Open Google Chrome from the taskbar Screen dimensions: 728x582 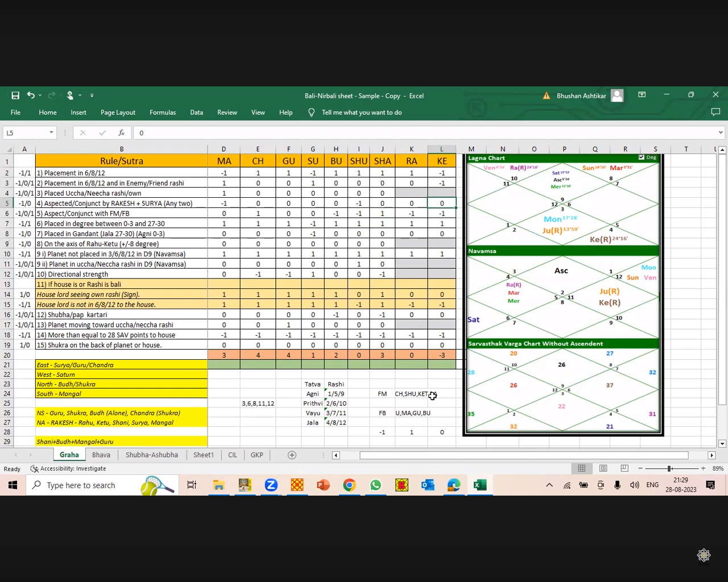coord(349,485)
